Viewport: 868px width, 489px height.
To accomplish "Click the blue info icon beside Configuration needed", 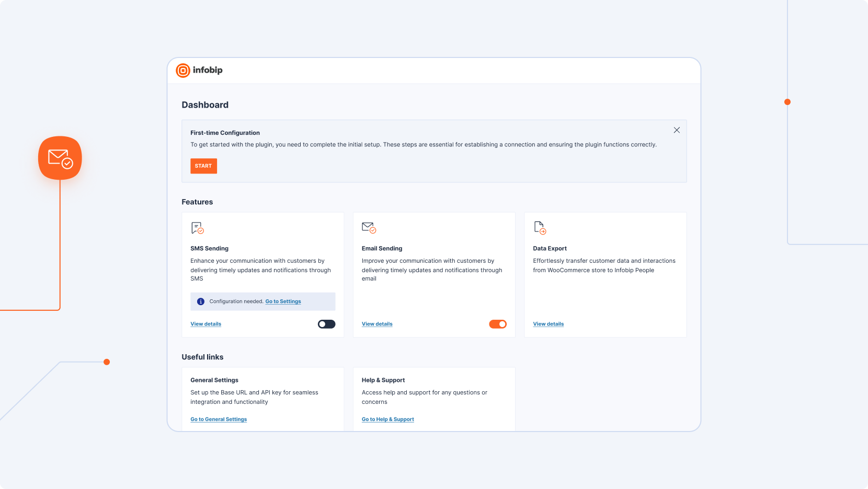I will click(201, 301).
